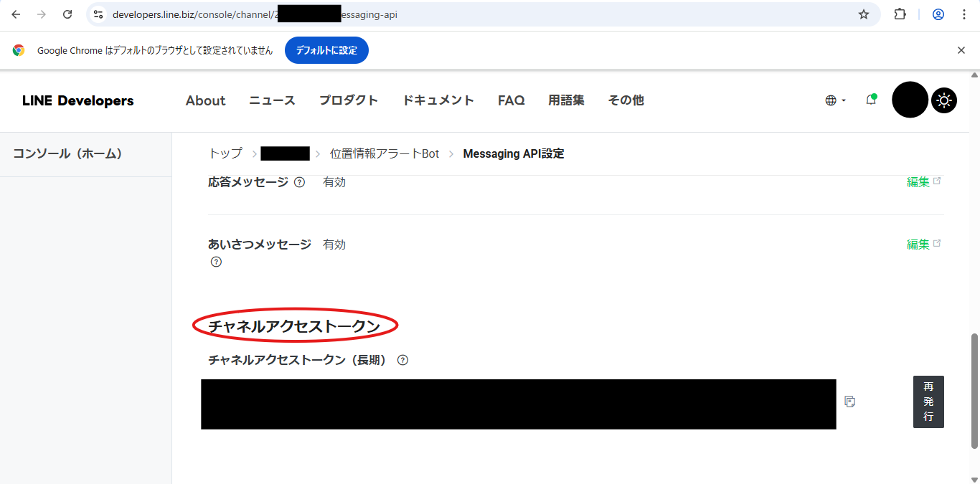980x484 pixels.
Task: Edit the あいさつメッセージ setting
Action: coord(923,244)
